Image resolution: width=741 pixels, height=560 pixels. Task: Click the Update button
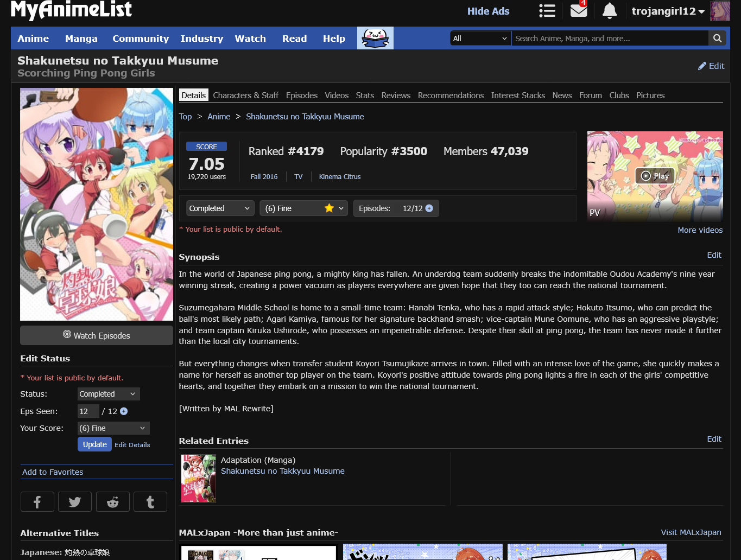94,444
